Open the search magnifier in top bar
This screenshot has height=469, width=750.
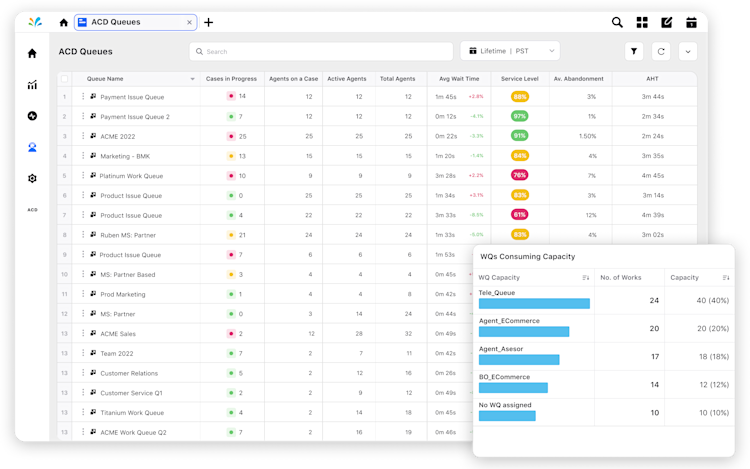617,22
